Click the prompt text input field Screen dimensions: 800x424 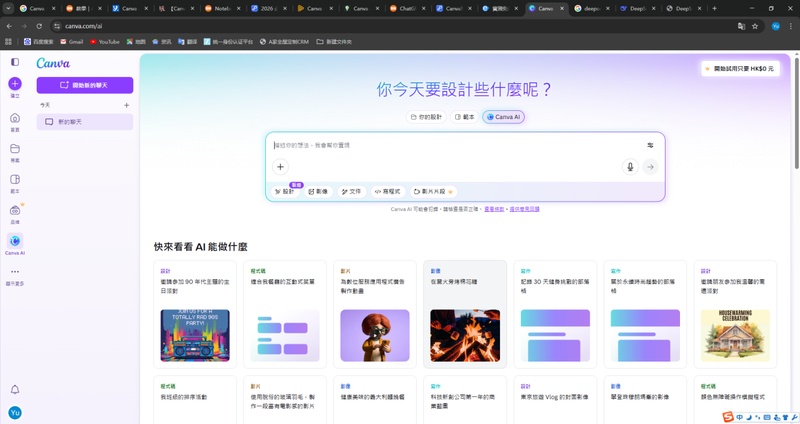pos(457,145)
